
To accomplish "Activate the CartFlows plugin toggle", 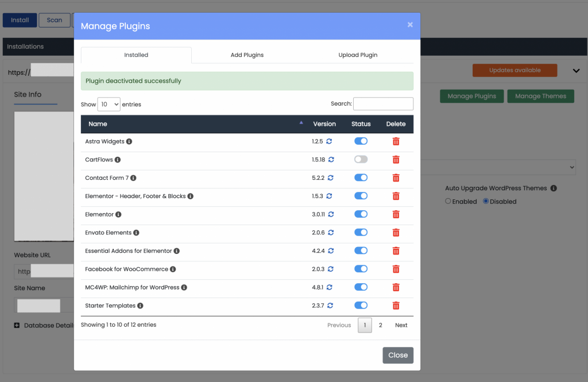I will click(x=361, y=159).
